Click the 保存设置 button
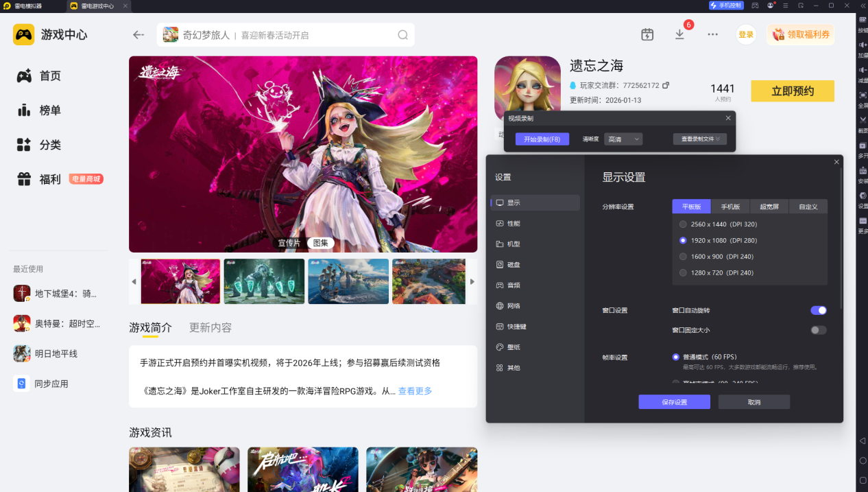The height and width of the screenshot is (492, 868). click(x=674, y=402)
